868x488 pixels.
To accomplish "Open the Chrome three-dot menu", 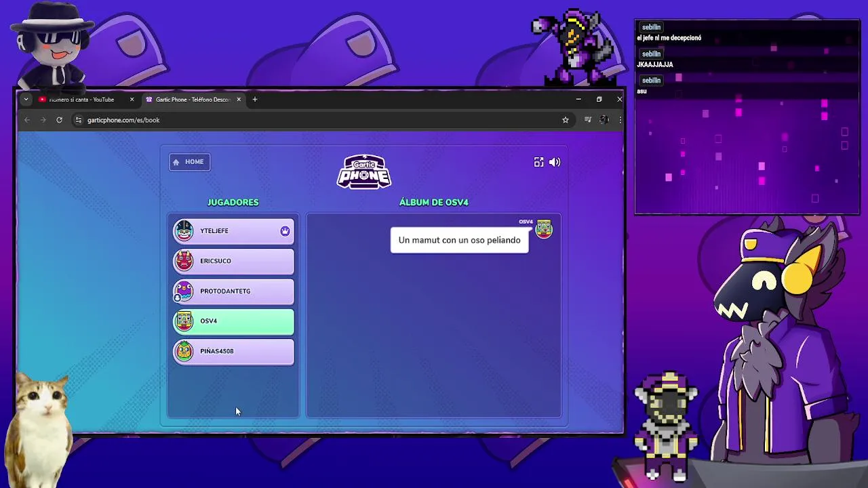I will tap(620, 120).
